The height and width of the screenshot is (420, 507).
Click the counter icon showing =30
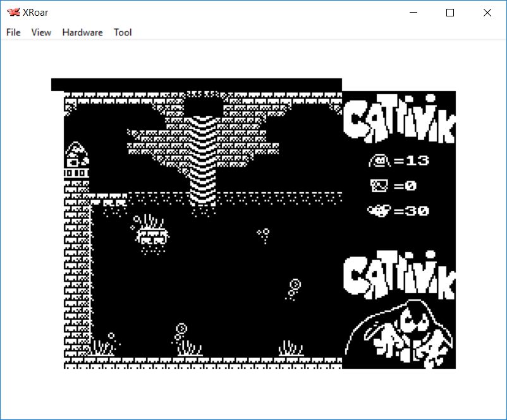click(379, 210)
